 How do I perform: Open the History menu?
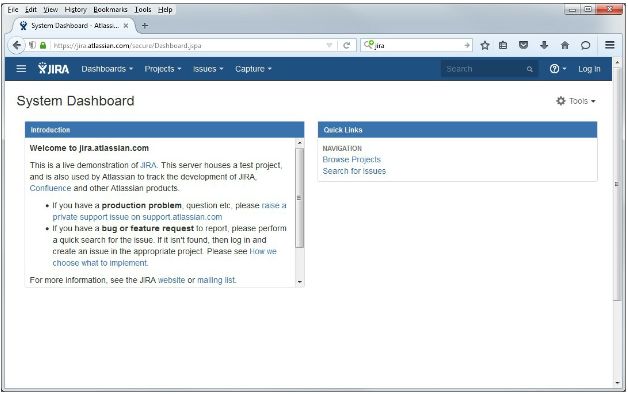[75, 10]
